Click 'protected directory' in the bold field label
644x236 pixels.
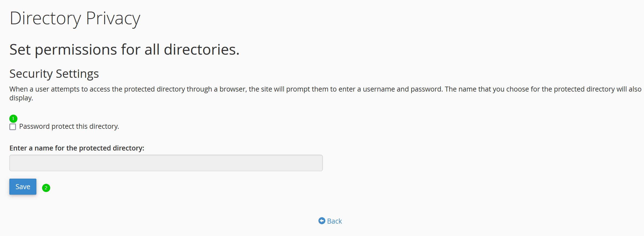(110, 148)
